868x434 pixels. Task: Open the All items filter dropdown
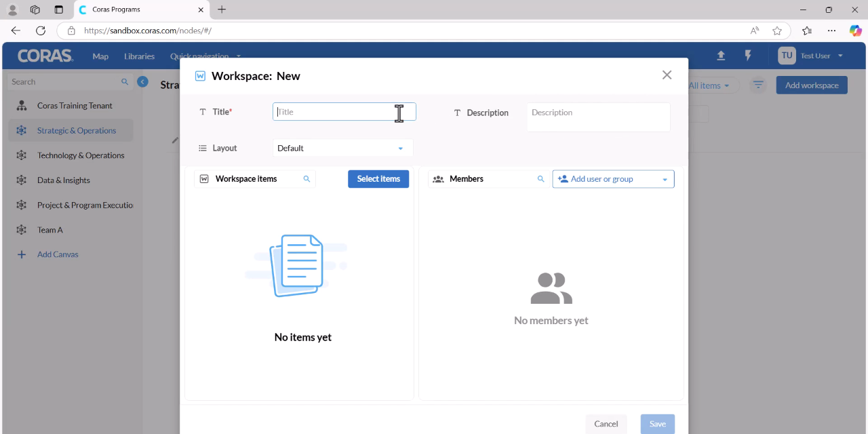(x=709, y=85)
